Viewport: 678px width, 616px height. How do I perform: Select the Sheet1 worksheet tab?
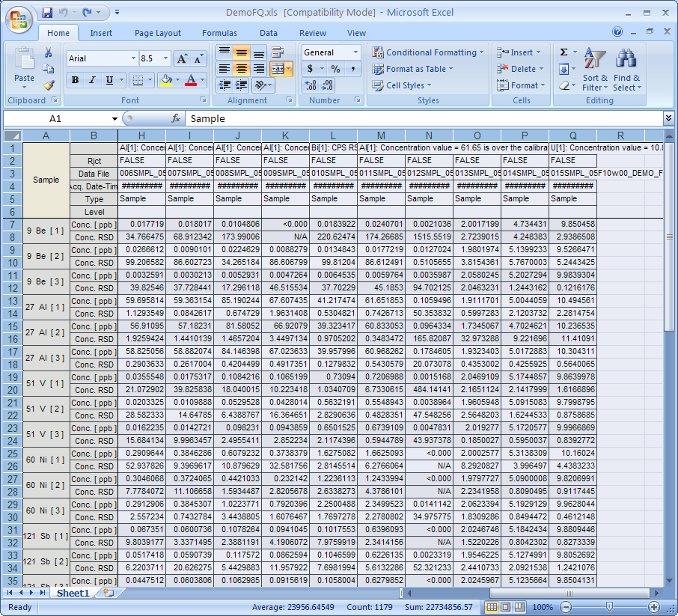[x=73, y=593]
